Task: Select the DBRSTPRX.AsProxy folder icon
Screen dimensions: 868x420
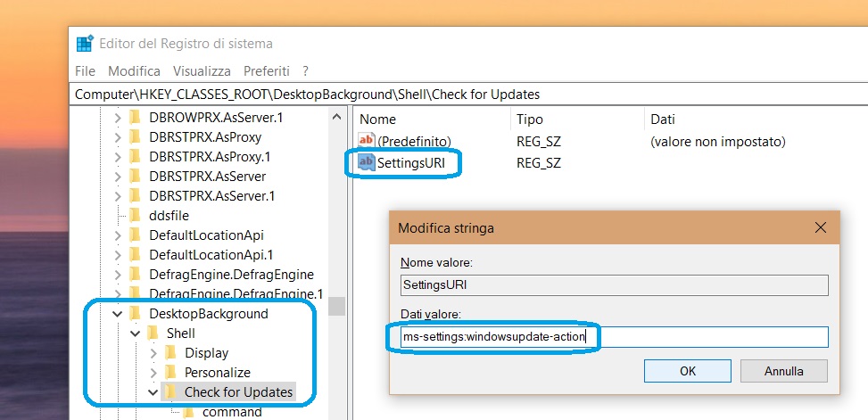Action: 135,137
